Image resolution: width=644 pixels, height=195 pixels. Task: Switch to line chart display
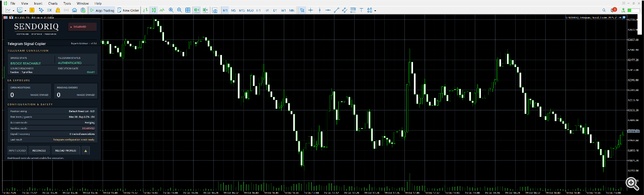162,10
